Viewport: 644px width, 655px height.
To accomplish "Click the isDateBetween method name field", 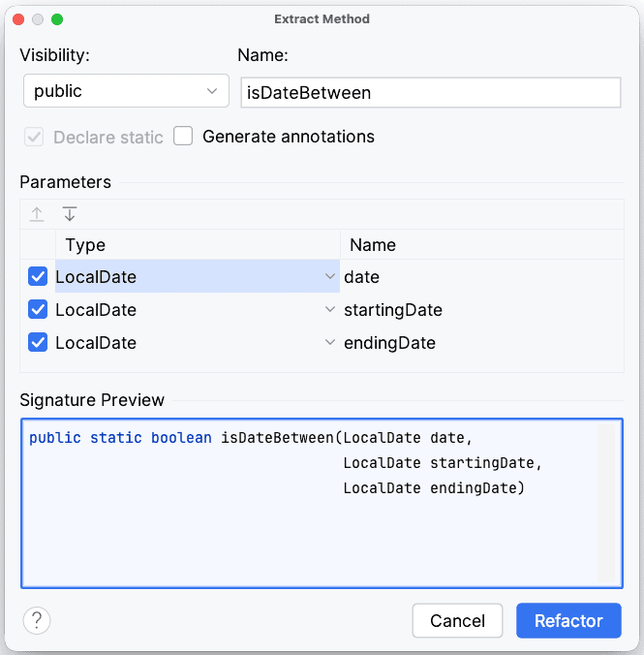I will click(429, 92).
